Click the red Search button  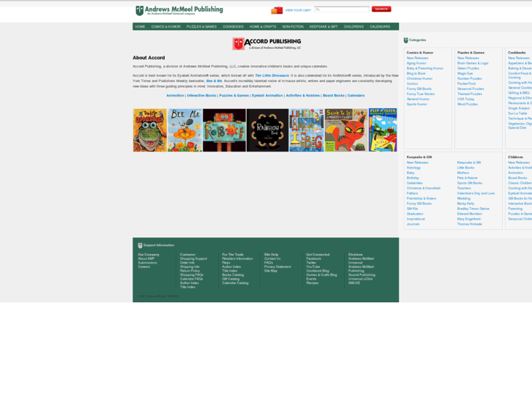point(381,10)
